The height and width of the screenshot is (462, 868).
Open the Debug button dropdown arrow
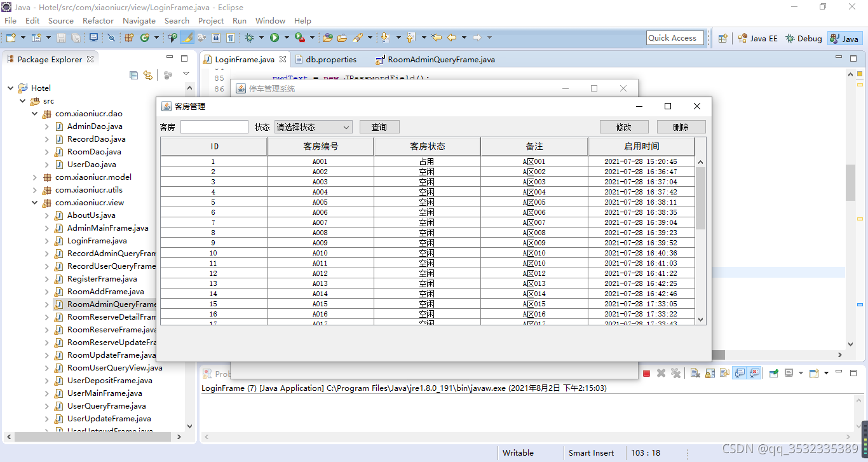tap(261, 37)
